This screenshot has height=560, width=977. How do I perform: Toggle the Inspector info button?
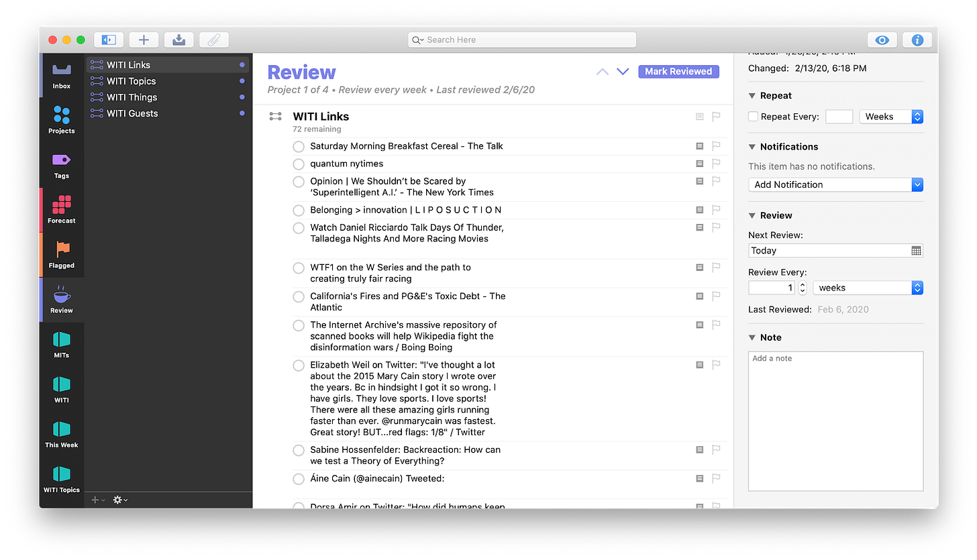point(917,40)
